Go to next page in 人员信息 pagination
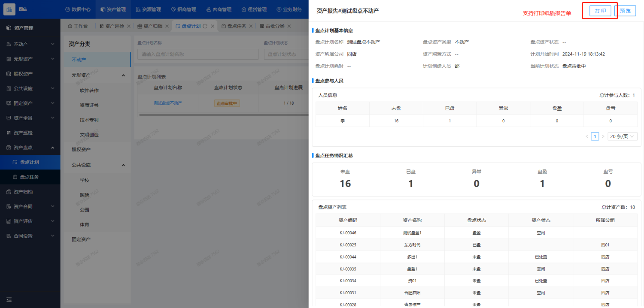 pyautogui.click(x=603, y=136)
